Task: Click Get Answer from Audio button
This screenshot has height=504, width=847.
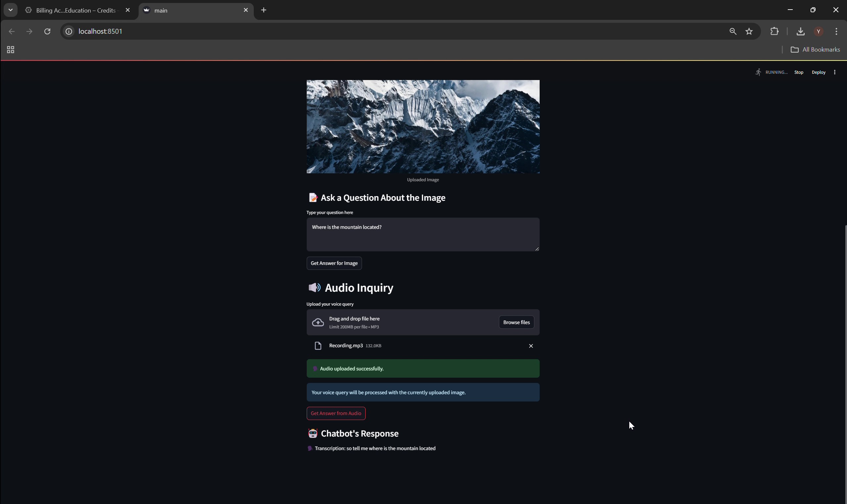Action: point(336,413)
